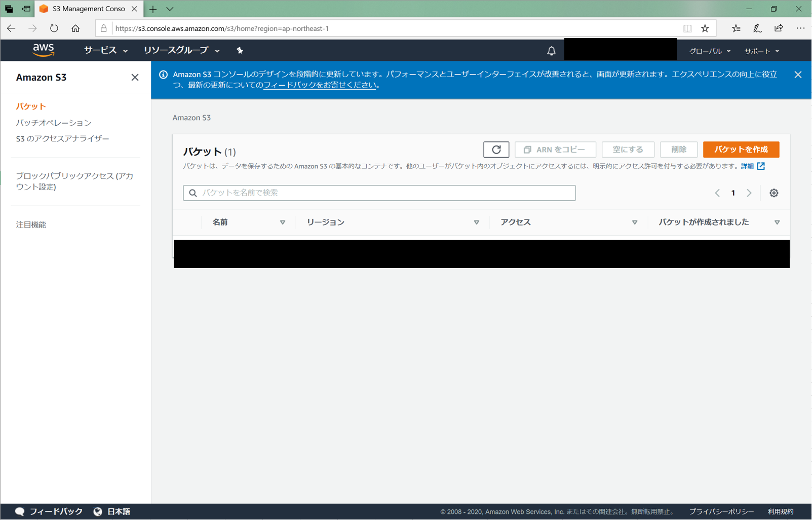Open table preferences gear icon
Screen dimensions: 812x520
pyautogui.click(x=774, y=193)
